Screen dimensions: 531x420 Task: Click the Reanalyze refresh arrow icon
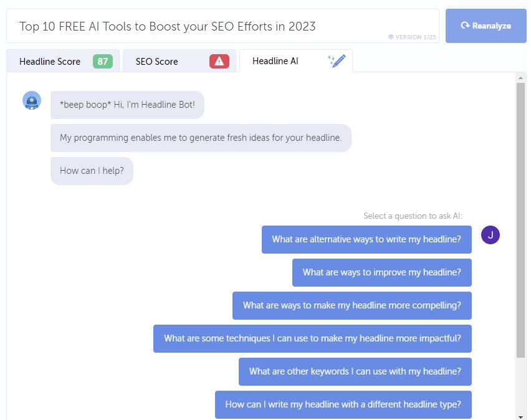tap(465, 26)
